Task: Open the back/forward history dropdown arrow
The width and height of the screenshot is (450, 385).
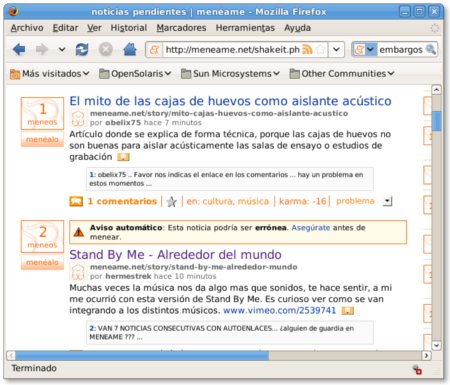Action: click(62, 50)
